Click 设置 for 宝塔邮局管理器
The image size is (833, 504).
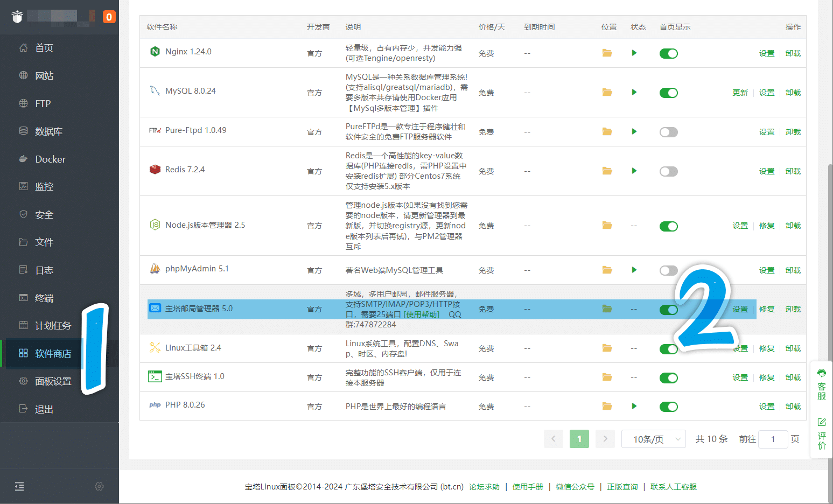coord(740,309)
